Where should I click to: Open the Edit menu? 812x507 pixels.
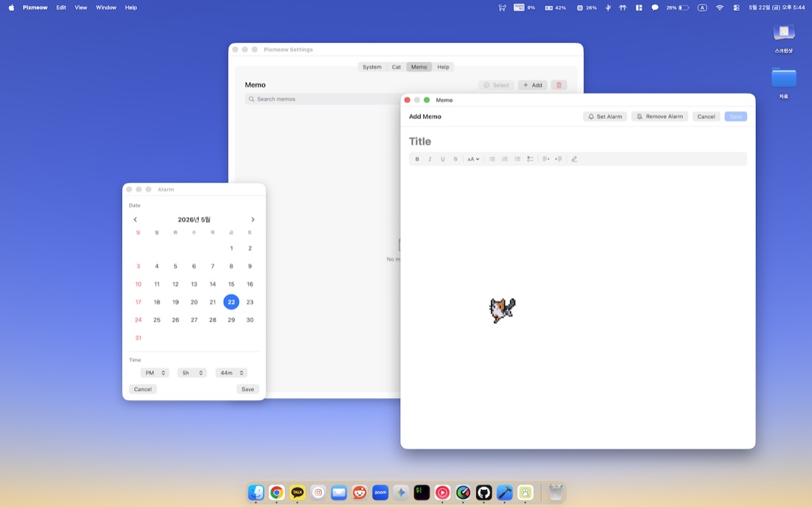click(61, 8)
